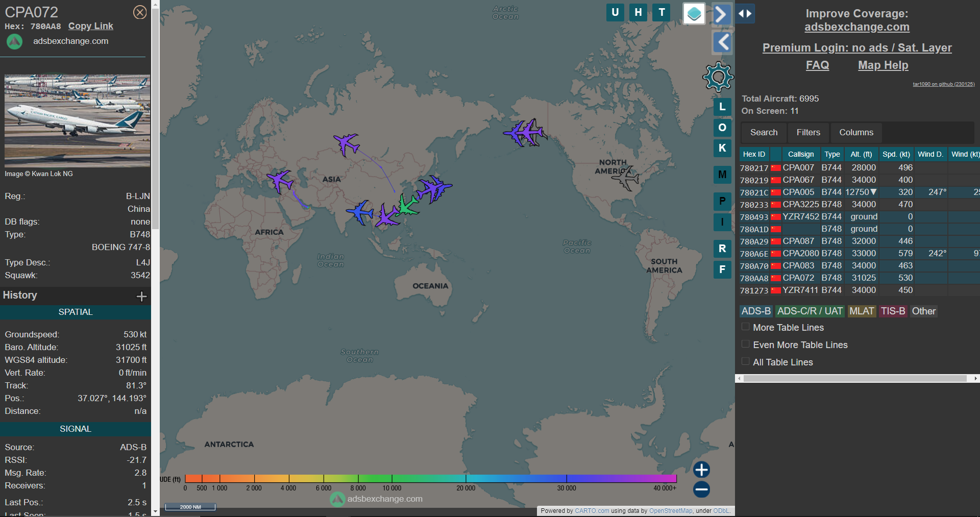Click the T map toggle button
This screenshot has width=980, height=517.
(661, 12)
